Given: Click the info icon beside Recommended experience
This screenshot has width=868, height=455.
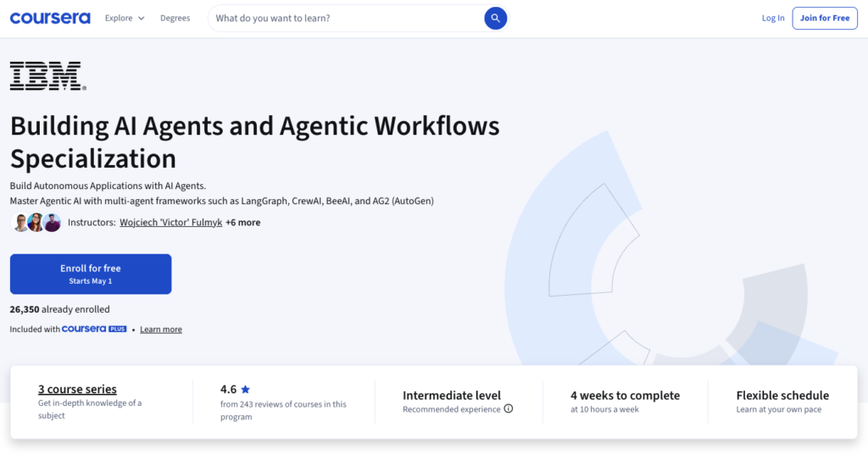Looking at the screenshot, I should click(509, 408).
